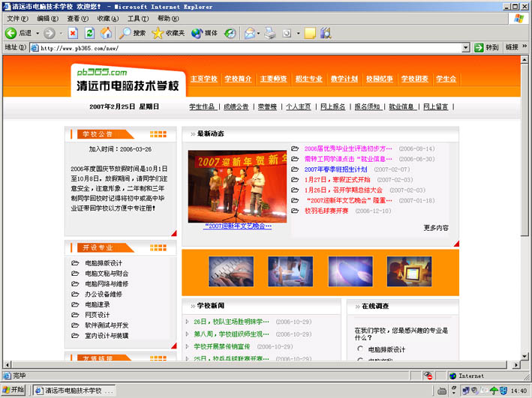Click the History toolbar icon
This screenshot has width=532, height=398.
pyautogui.click(x=230, y=33)
